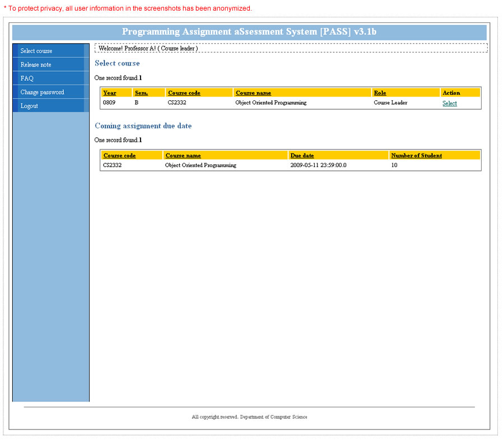The height and width of the screenshot is (443, 504).
Task: Click Course code header in Coming assignment table
Action: tap(119, 156)
